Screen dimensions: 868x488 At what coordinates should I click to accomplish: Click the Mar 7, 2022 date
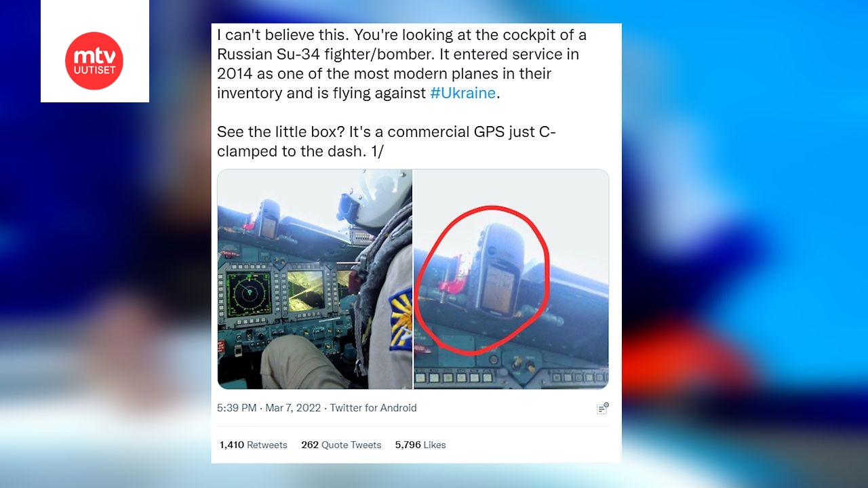point(293,408)
